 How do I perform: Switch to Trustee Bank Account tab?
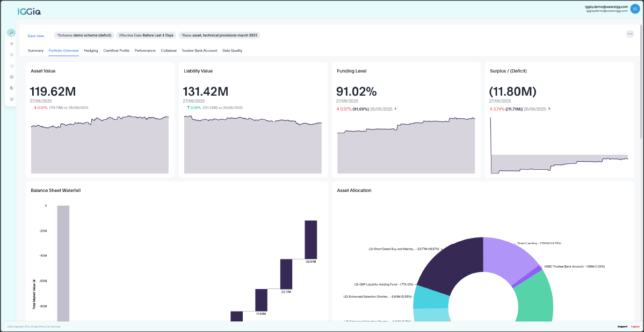tap(200, 50)
